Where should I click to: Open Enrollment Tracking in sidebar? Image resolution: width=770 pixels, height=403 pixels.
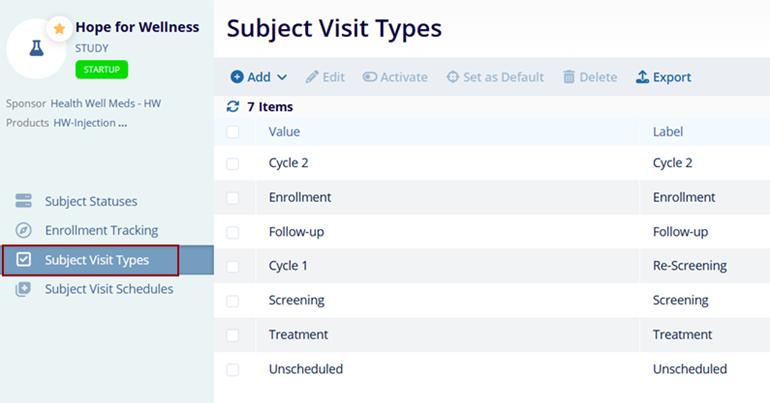[101, 231]
